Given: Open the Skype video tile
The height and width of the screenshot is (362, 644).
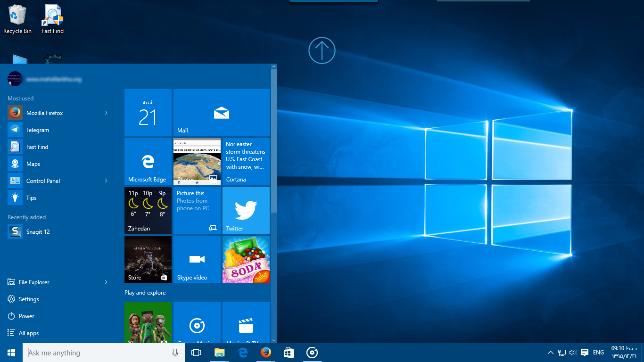Looking at the screenshot, I should 197,260.
